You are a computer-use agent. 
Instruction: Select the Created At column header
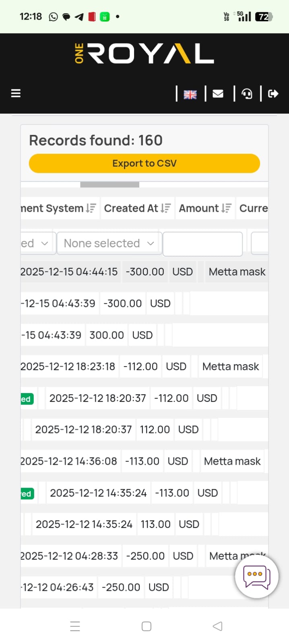(x=131, y=208)
